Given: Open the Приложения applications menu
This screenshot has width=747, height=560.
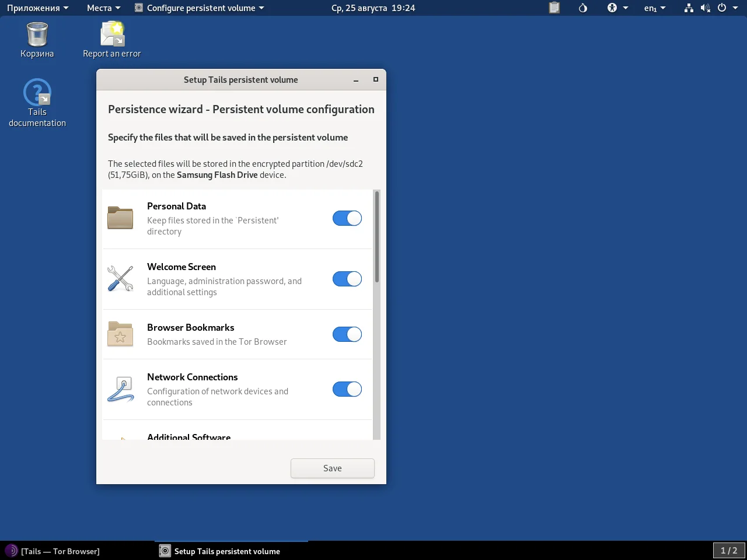Looking at the screenshot, I should click(x=37, y=8).
